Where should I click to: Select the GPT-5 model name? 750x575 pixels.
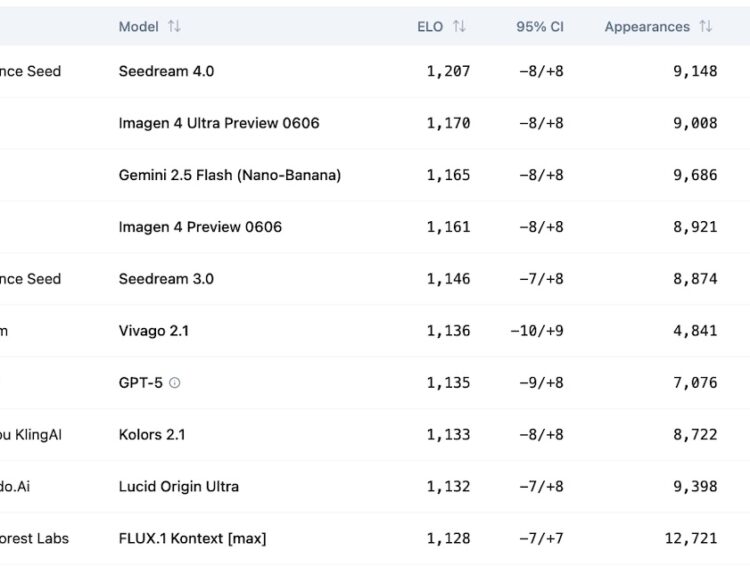coord(140,383)
